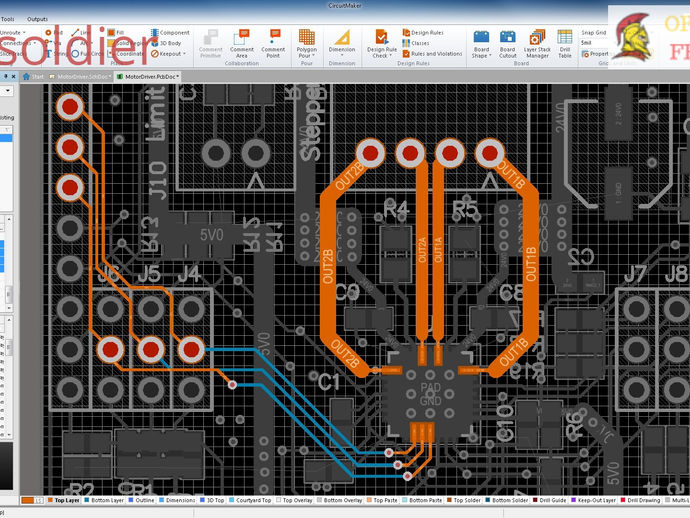The height and width of the screenshot is (518, 690).
Task: Switch to the Top Layer tab
Action: [64, 500]
